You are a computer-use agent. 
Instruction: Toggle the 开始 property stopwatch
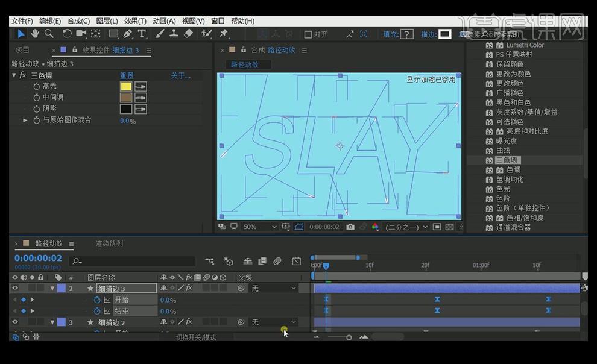pyautogui.click(x=97, y=300)
